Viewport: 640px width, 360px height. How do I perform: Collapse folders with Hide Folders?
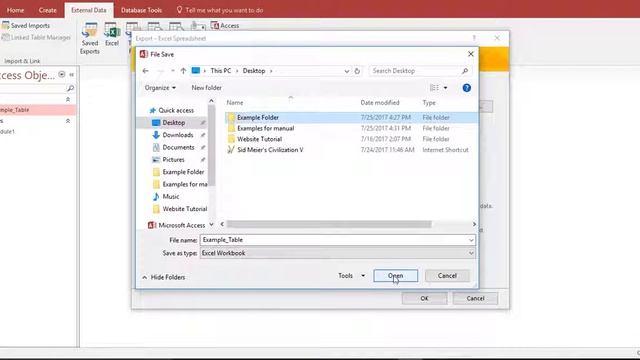pyautogui.click(x=163, y=277)
